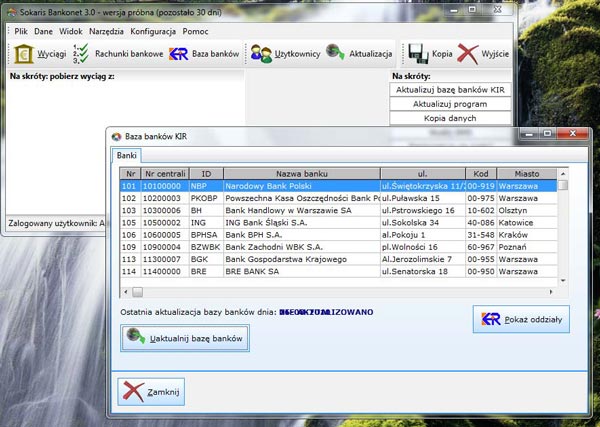Viewport: 600px width, 427px height.
Task: Open the Dane menu
Action: click(43, 31)
